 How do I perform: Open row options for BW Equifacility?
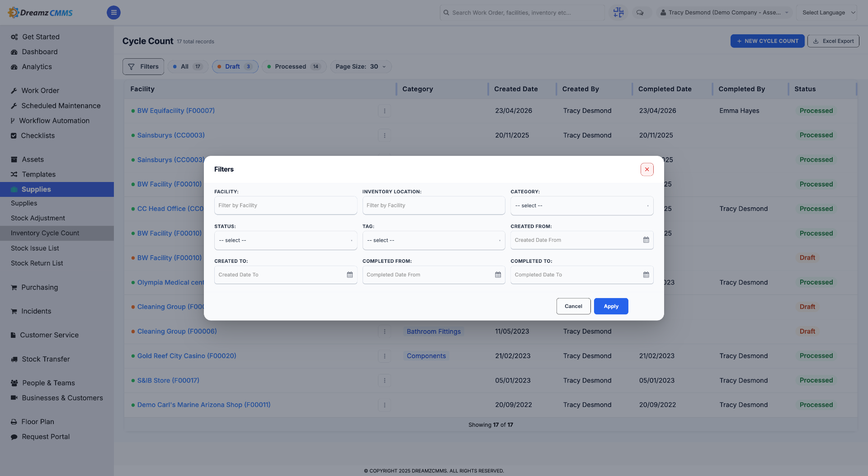(384, 111)
